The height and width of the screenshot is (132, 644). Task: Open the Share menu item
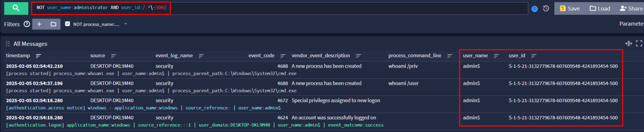(631, 8)
